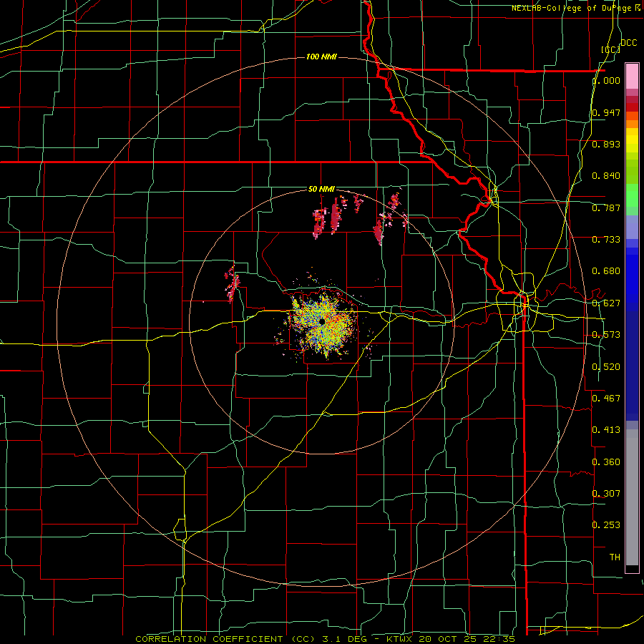The height and width of the screenshot is (644, 644).
Task: Select the 0.307 legend value
Action: coord(606,493)
